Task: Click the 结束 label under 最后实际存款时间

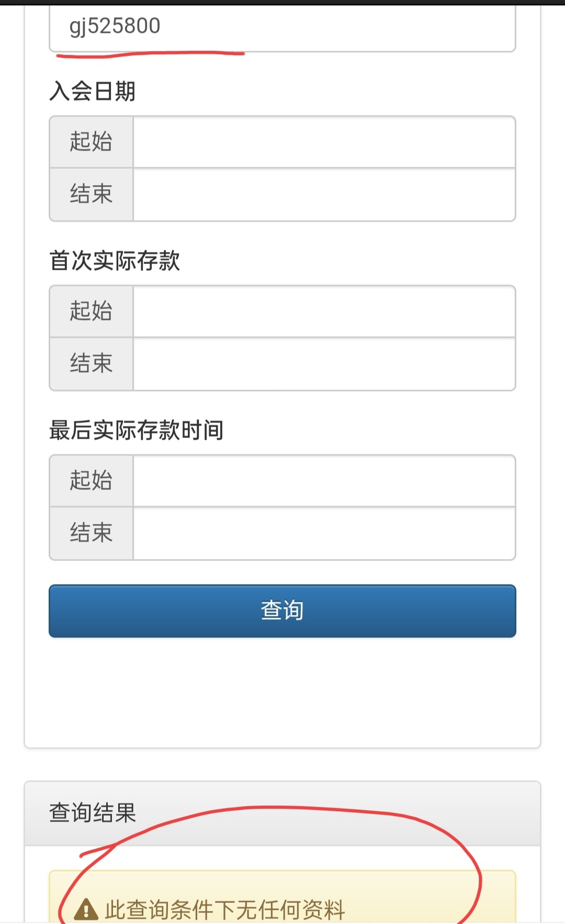Action: (92, 533)
